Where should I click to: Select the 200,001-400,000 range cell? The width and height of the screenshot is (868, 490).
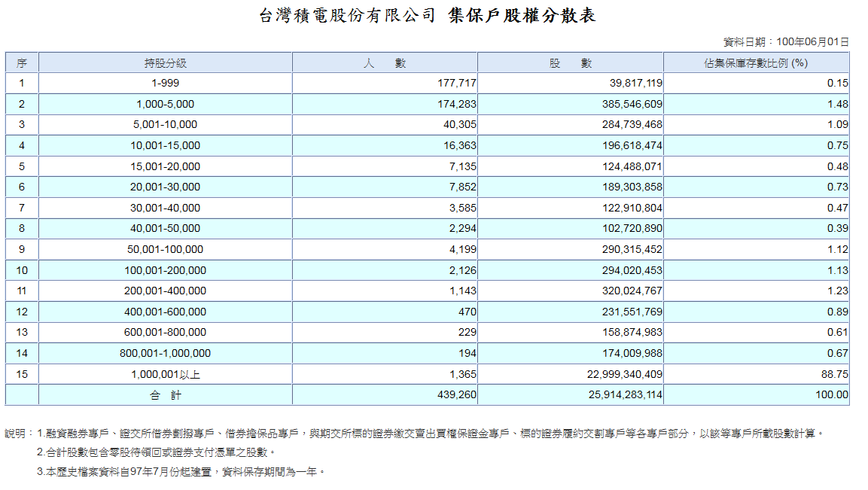click(165, 291)
